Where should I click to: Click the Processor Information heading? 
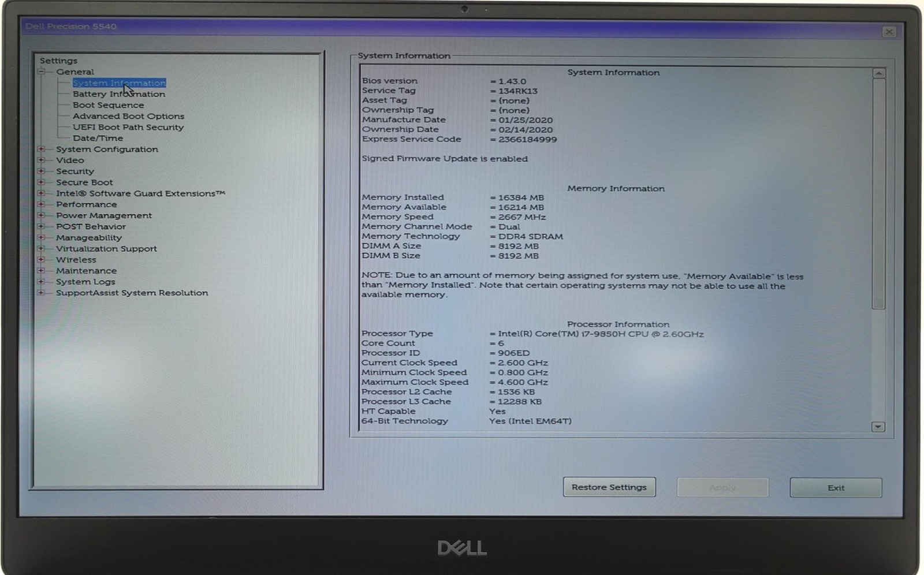[x=618, y=324]
